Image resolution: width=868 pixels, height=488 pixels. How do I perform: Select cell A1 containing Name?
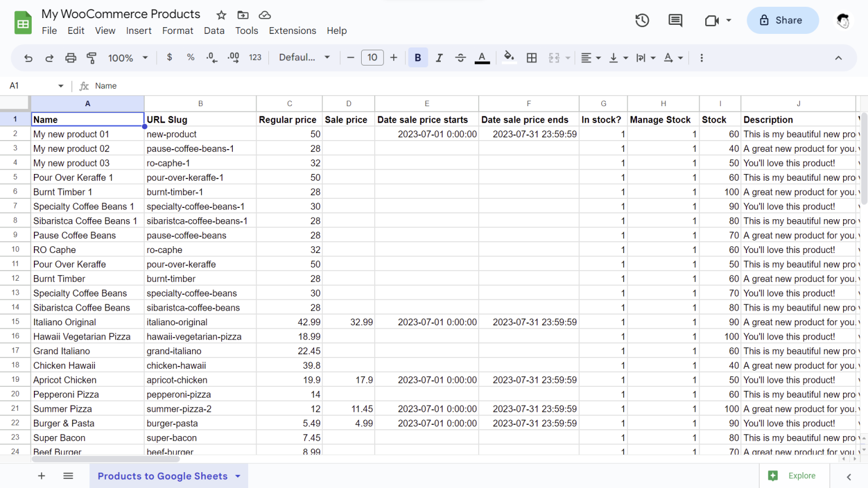pyautogui.click(x=88, y=119)
